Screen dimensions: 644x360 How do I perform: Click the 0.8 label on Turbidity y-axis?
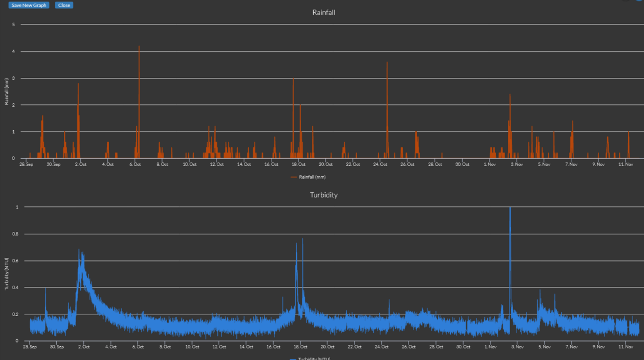[14, 234]
